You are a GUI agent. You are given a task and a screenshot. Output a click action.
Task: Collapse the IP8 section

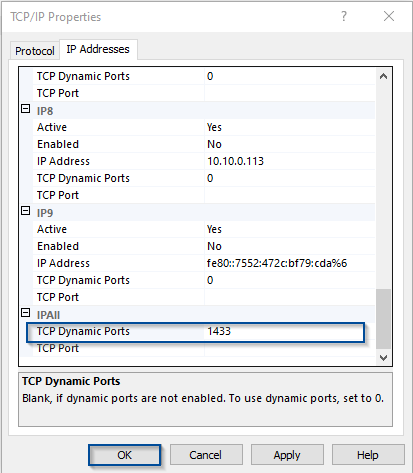(x=26, y=109)
